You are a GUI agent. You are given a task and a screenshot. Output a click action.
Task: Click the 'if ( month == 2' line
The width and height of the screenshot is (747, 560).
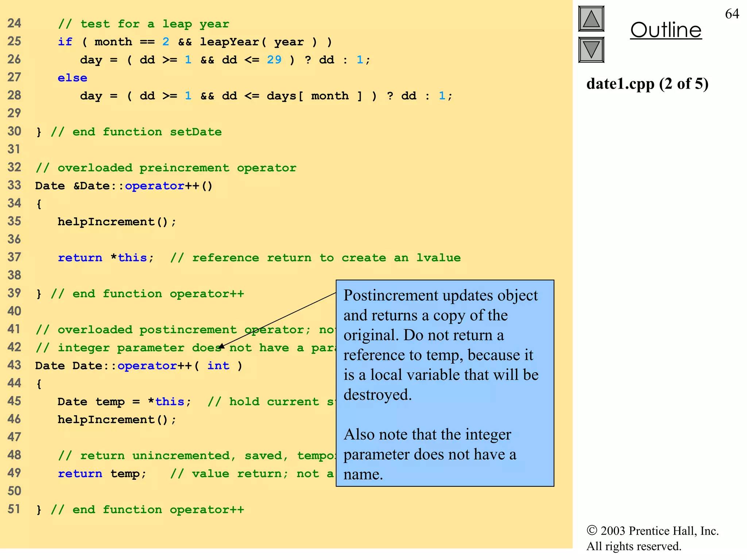pos(195,42)
